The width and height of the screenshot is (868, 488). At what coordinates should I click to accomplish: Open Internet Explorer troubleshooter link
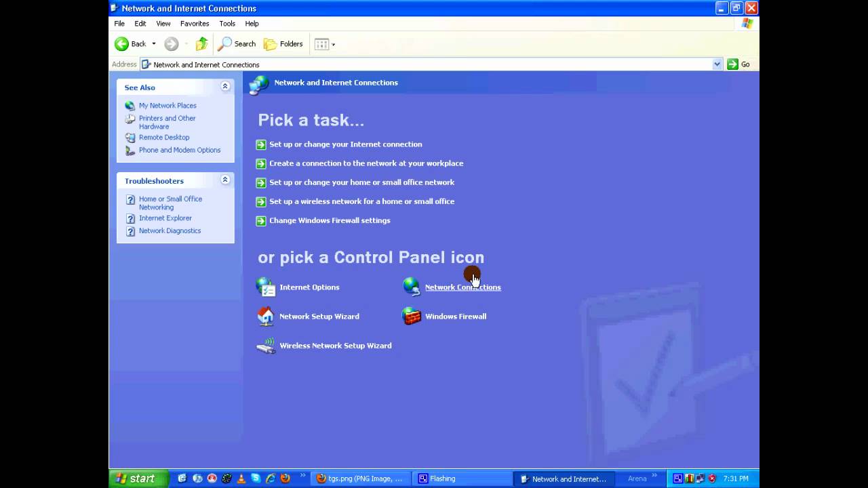[x=165, y=218]
